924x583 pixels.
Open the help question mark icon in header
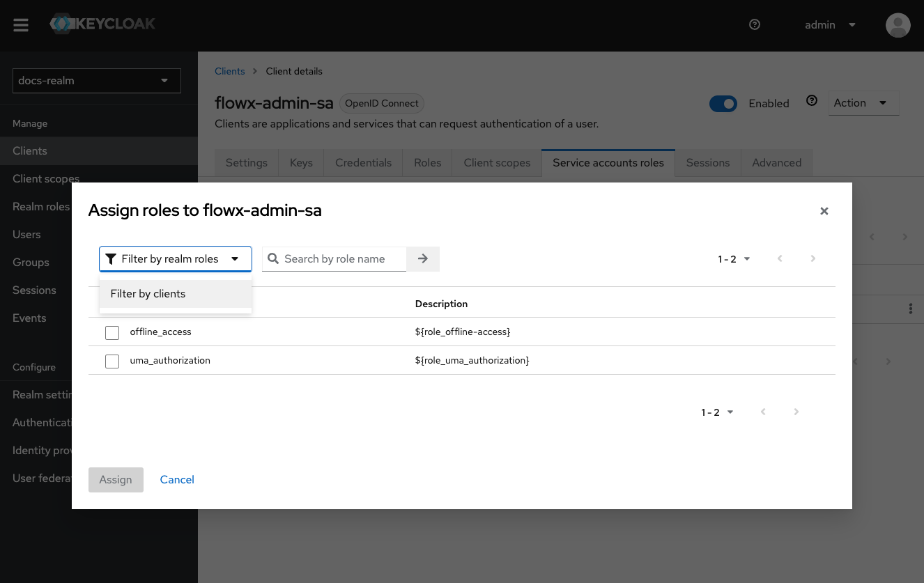[x=754, y=24]
